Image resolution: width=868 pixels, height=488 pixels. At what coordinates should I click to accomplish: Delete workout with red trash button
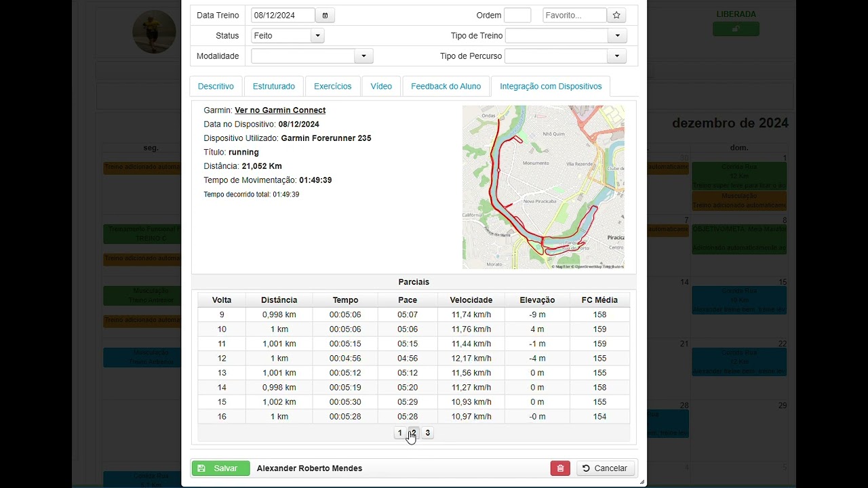coord(560,468)
